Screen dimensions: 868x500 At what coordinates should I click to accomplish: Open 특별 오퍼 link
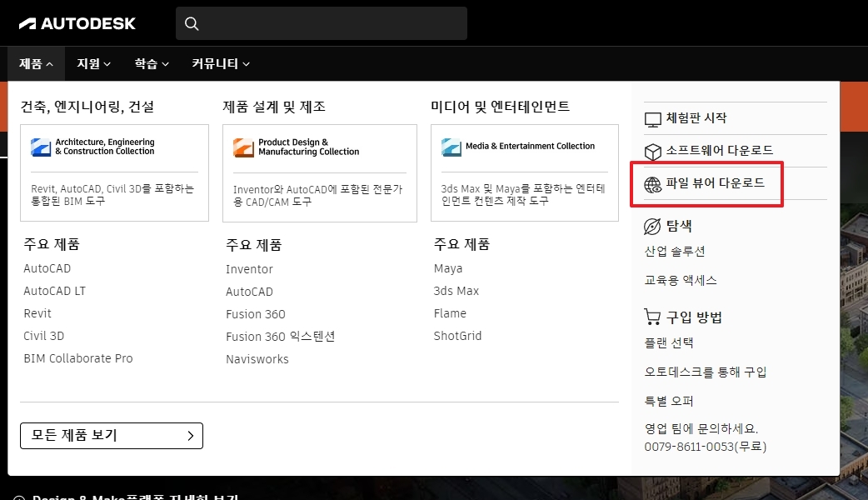668,401
